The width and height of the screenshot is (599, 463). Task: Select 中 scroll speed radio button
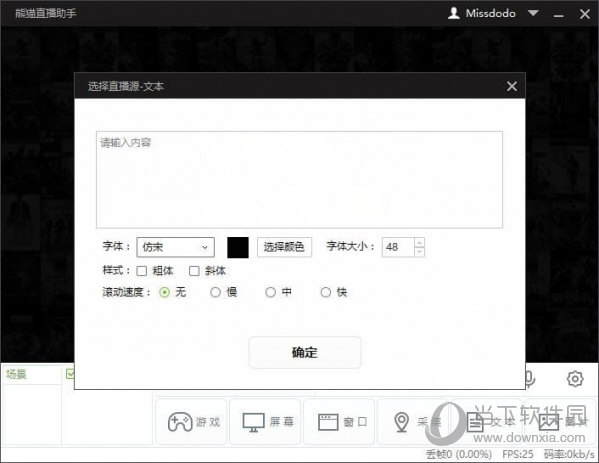(270, 292)
